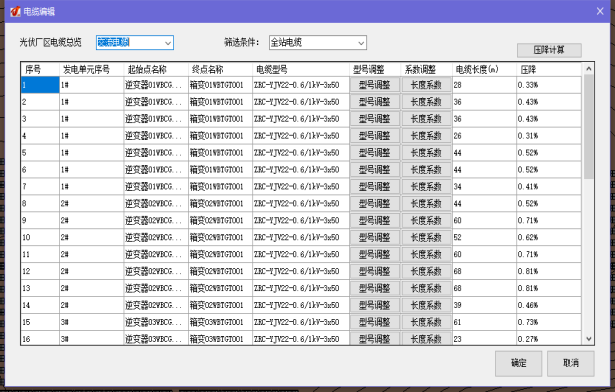Click the application icon in title bar
The height and width of the screenshot is (392, 615).
tap(15, 11)
